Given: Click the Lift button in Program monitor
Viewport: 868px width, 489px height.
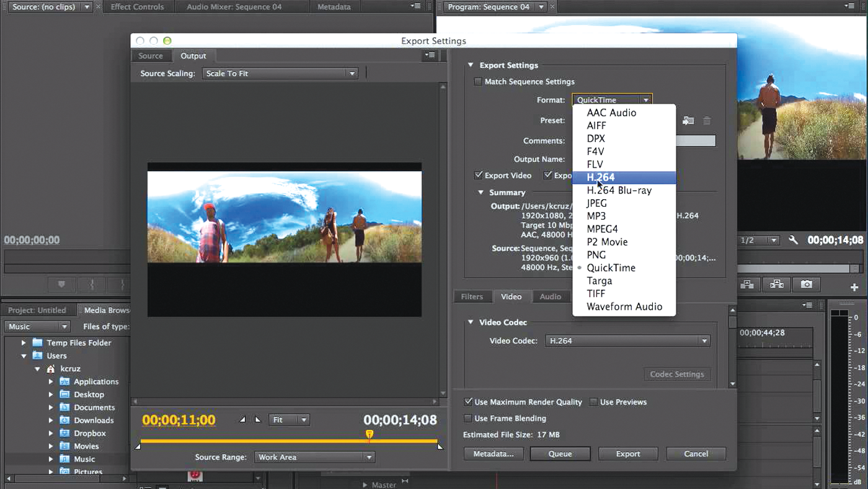Looking at the screenshot, I should pos(747,284).
